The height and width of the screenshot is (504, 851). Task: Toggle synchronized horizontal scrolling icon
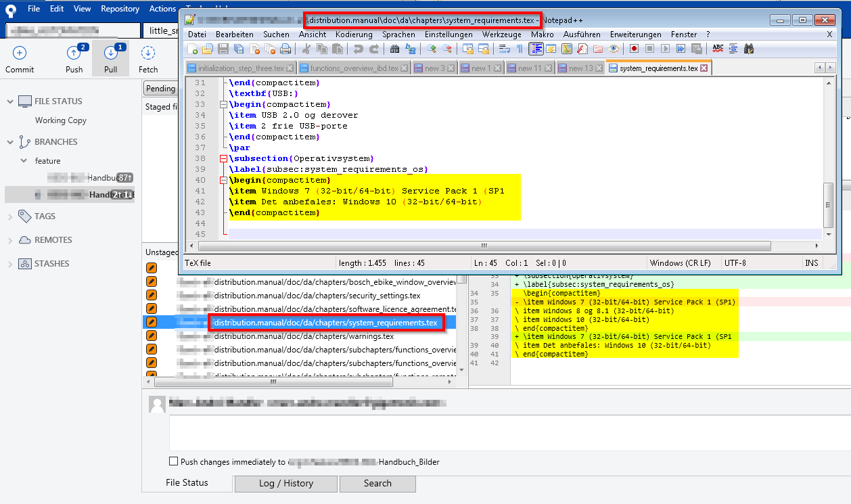pos(483,49)
